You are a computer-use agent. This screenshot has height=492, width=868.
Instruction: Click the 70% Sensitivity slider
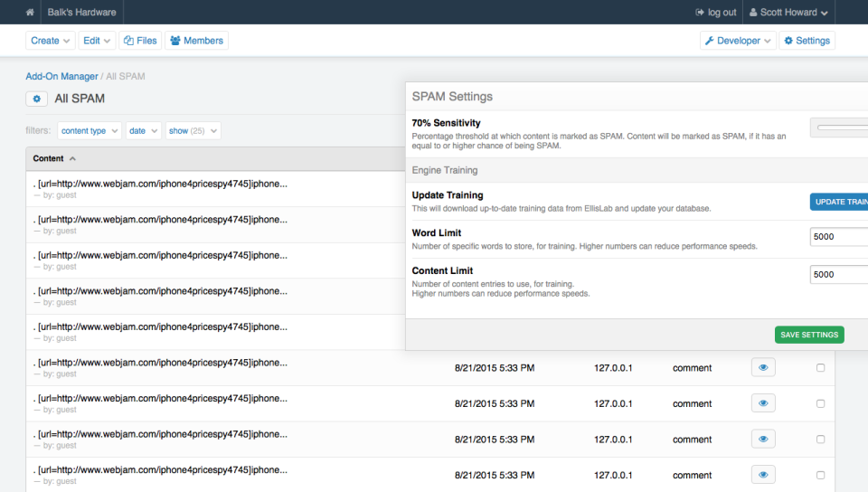(841, 128)
